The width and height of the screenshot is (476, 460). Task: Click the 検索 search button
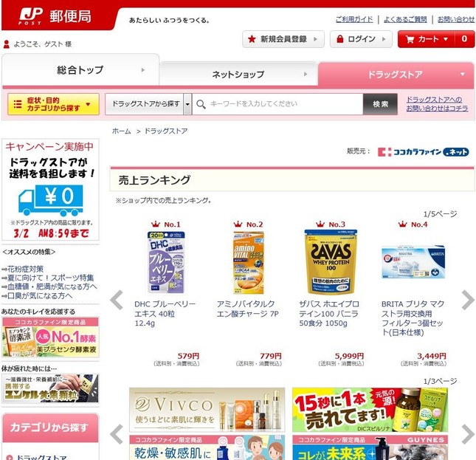pyautogui.click(x=380, y=104)
